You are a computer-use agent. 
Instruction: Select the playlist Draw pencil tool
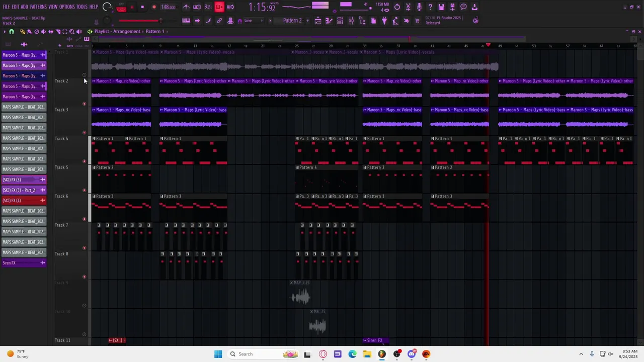pos(23,32)
